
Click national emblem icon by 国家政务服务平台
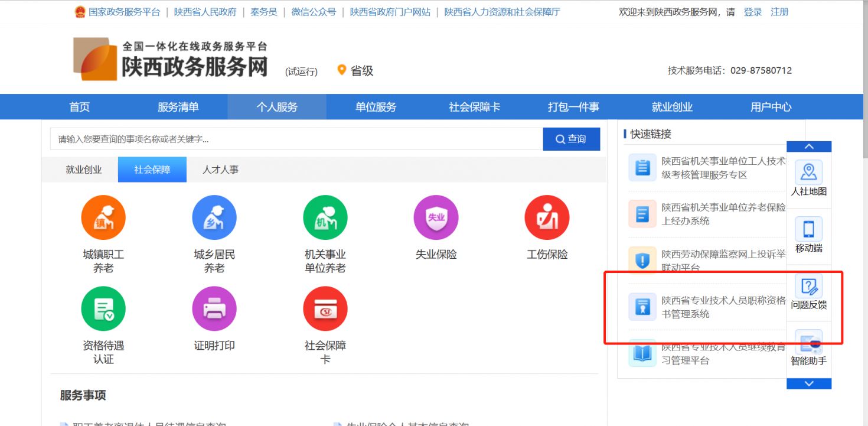(x=80, y=12)
